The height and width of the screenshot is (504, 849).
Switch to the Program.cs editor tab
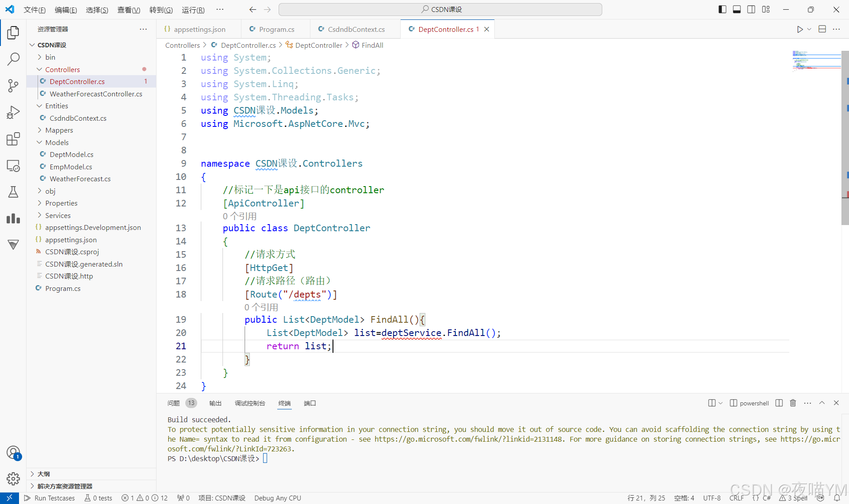click(x=276, y=29)
